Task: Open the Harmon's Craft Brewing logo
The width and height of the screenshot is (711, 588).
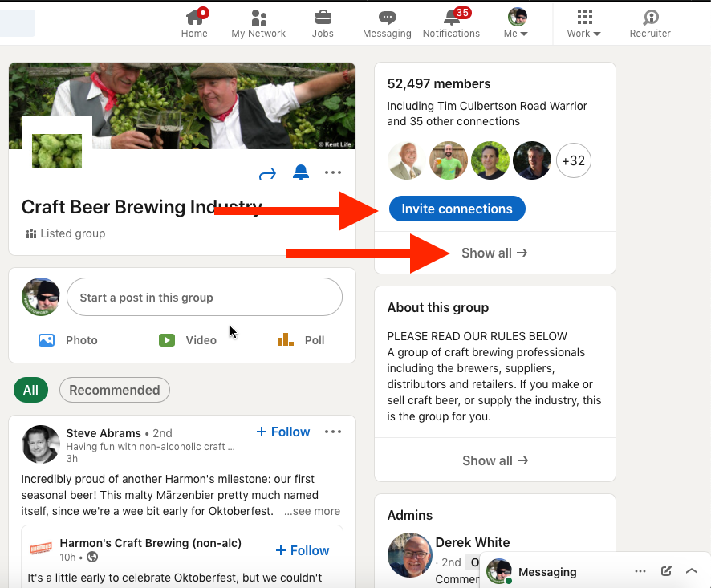Action: click(x=41, y=549)
